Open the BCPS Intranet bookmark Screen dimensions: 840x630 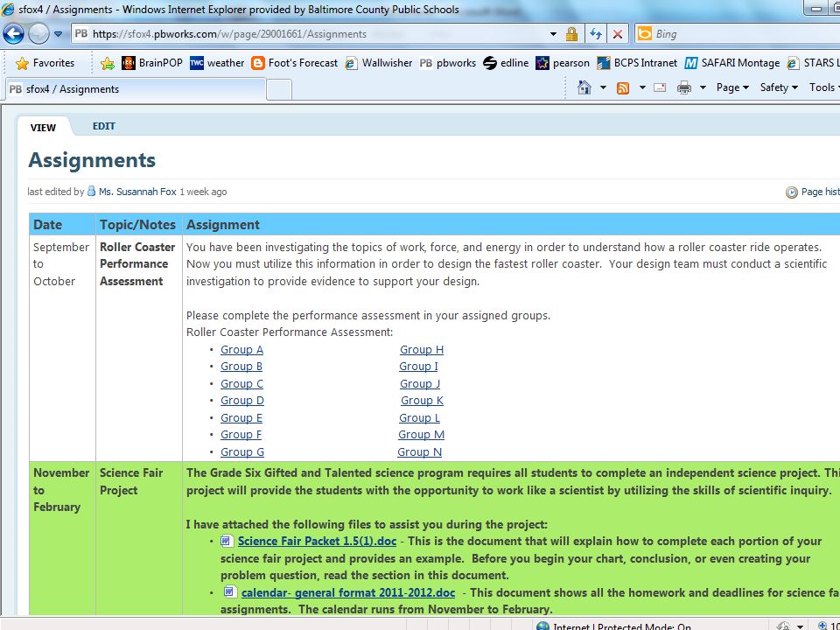[637, 63]
